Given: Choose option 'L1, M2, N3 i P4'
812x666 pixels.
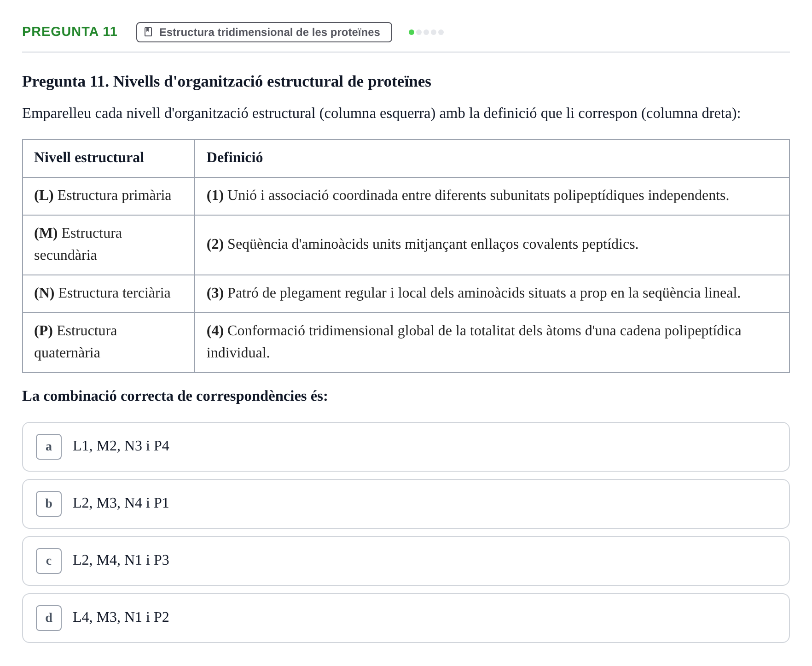Looking at the screenshot, I should [x=406, y=447].
